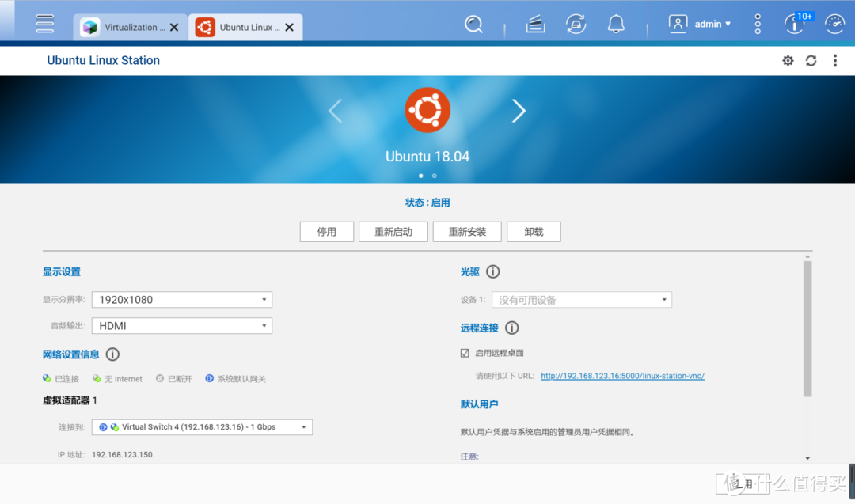This screenshot has width=855, height=504.
Task: Select the first carousel dot
Action: [421, 176]
